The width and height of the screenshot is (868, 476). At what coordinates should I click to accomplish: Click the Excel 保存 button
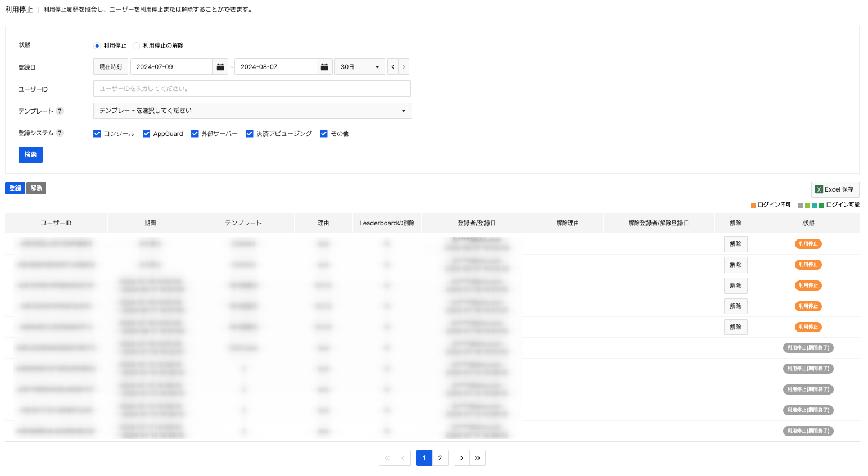(x=835, y=189)
